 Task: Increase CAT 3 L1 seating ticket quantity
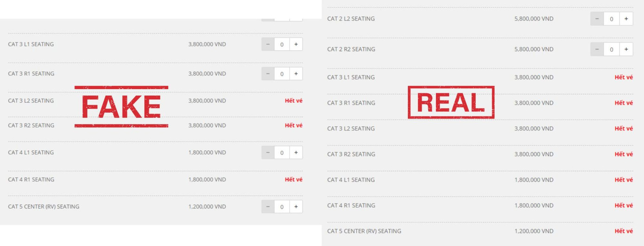click(x=296, y=44)
